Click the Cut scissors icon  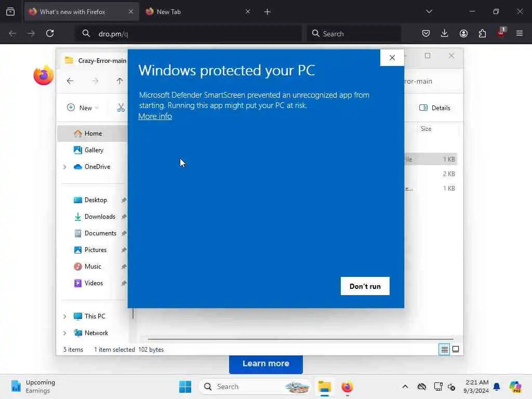121,108
